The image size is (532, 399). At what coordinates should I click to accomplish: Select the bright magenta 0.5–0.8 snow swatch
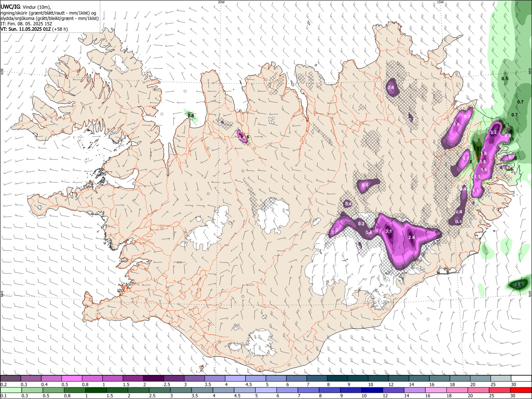coord(71,378)
